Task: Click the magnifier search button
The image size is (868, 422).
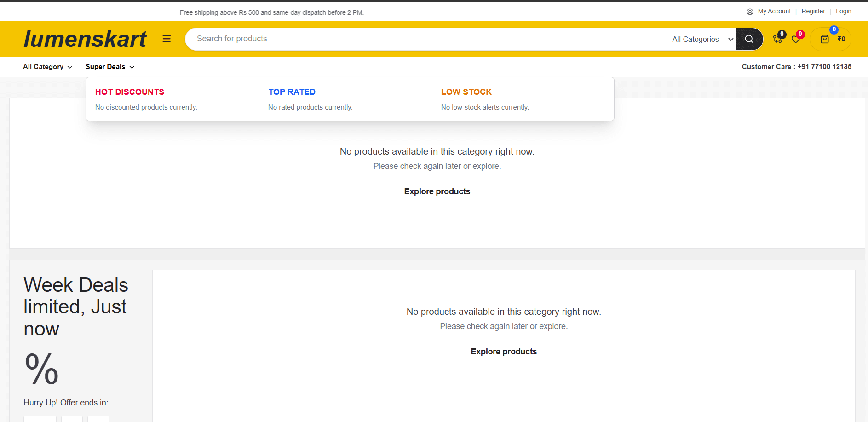Action: click(749, 39)
